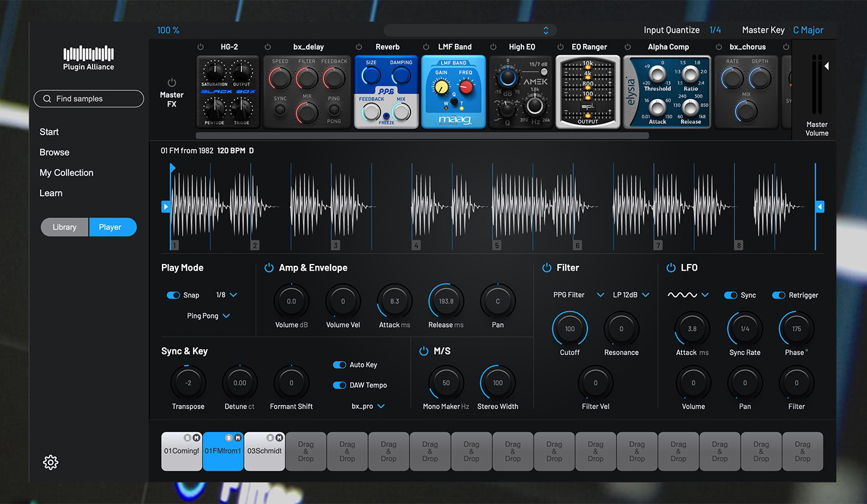Click the 100 % zoom value

(x=169, y=30)
